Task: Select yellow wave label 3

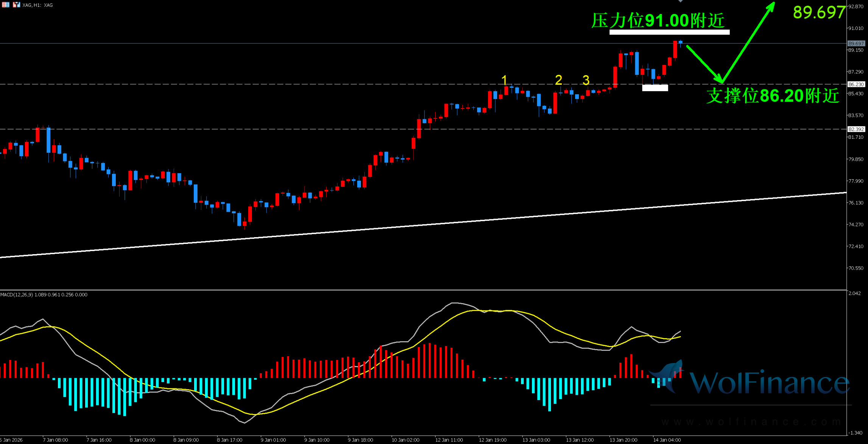Action: 586,80
